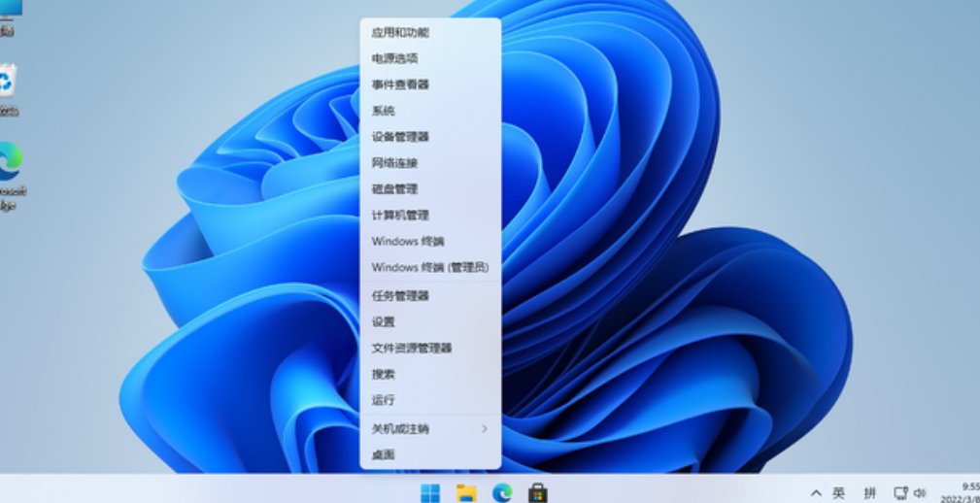Open File Explorer from the taskbar
The height and width of the screenshot is (503, 980).
pyautogui.click(x=466, y=492)
